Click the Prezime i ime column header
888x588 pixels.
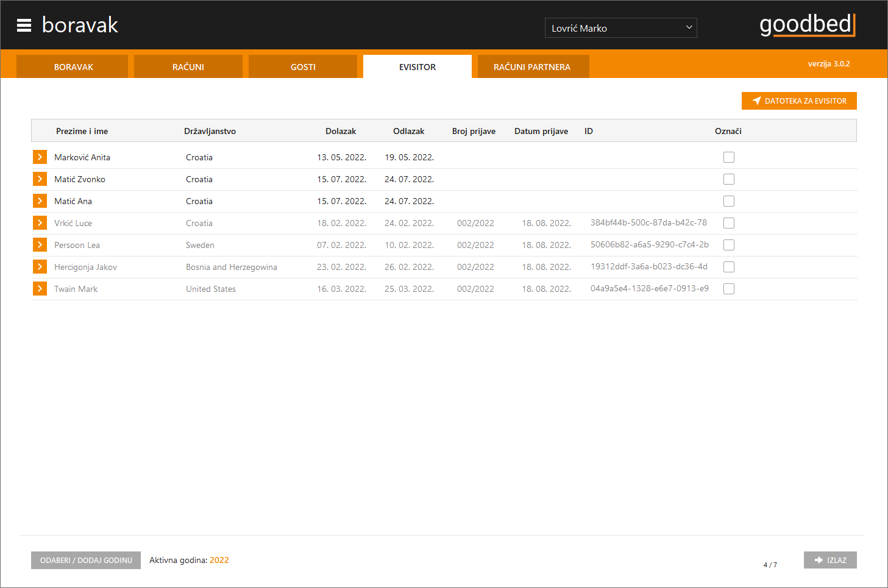pyautogui.click(x=82, y=131)
